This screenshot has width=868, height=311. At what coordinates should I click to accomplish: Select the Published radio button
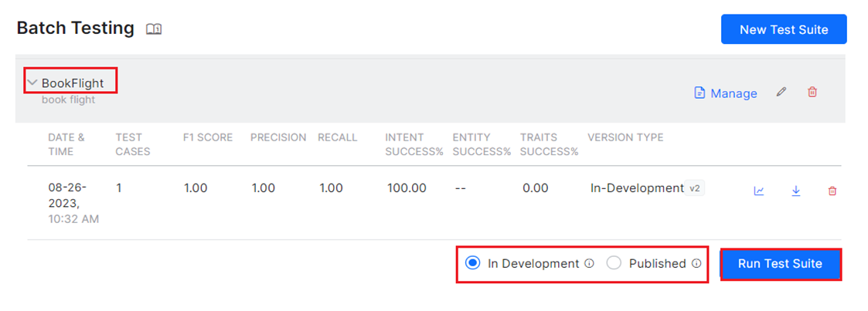(x=614, y=263)
